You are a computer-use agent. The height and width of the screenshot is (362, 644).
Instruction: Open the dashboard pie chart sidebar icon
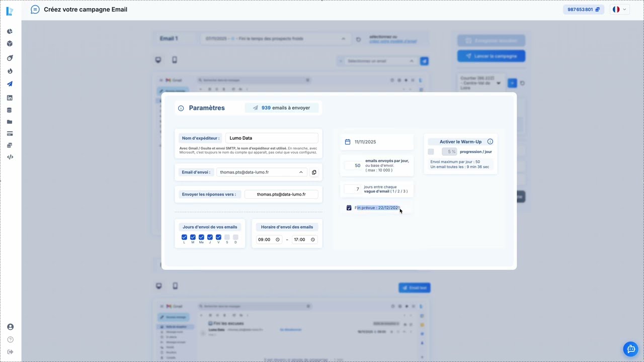[10, 32]
